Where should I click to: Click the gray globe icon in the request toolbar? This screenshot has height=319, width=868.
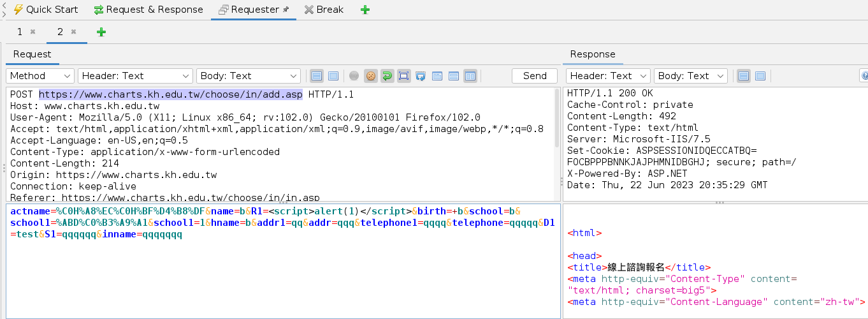coord(354,76)
